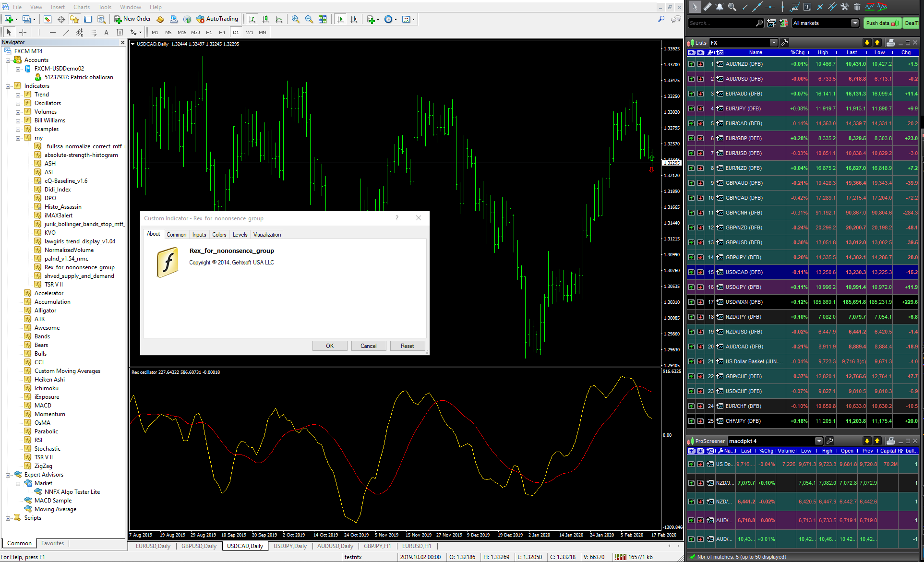The image size is (924, 562).
Task: Select the ruler measuring tool
Action: tap(707, 7)
